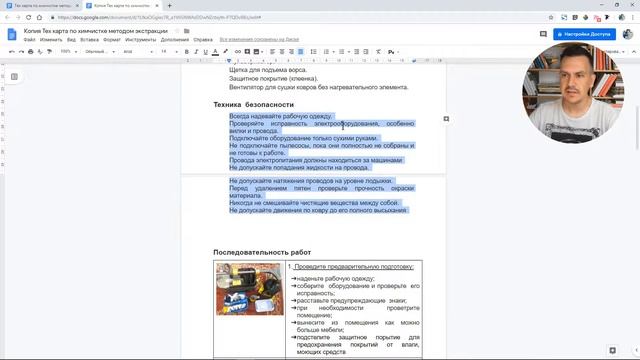Switch to the first browser tab
Screen dimensions: 640x360
point(42,6)
